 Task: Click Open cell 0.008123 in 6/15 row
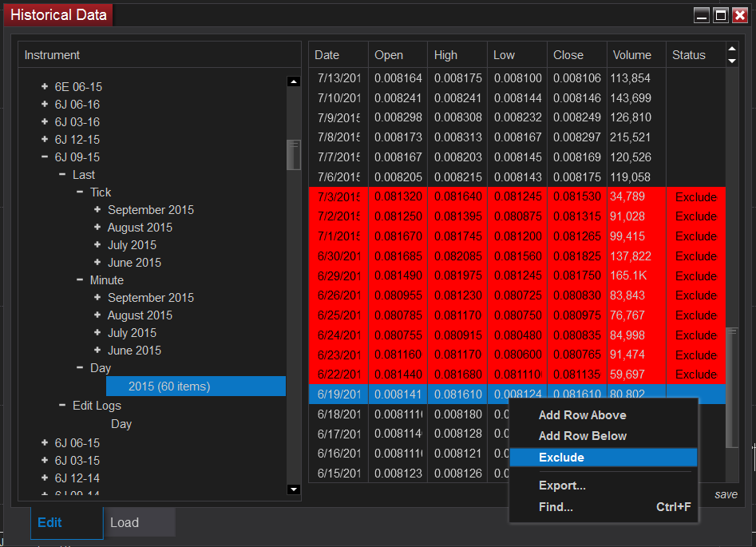point(398,474)
